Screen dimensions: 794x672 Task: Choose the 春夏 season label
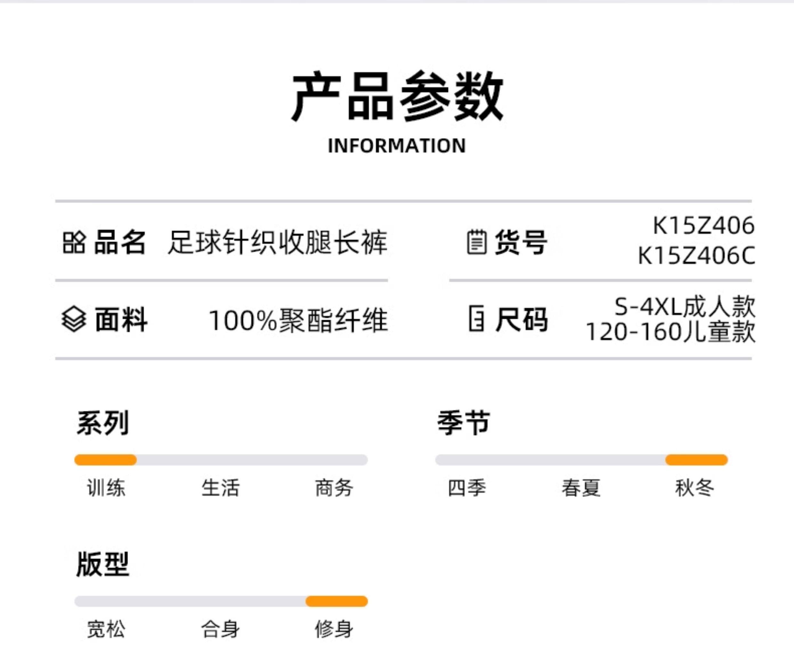(581, 488)
